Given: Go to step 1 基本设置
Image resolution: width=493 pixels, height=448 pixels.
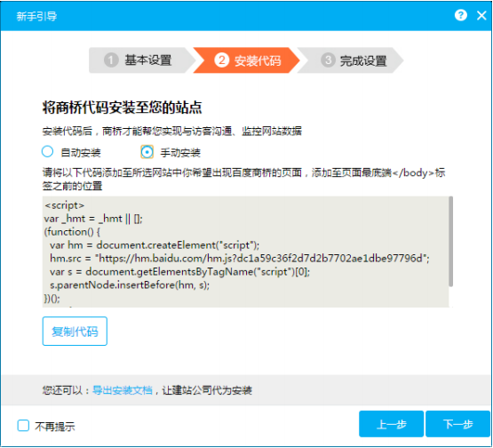Looking at the screenshot, I should 141,60.
